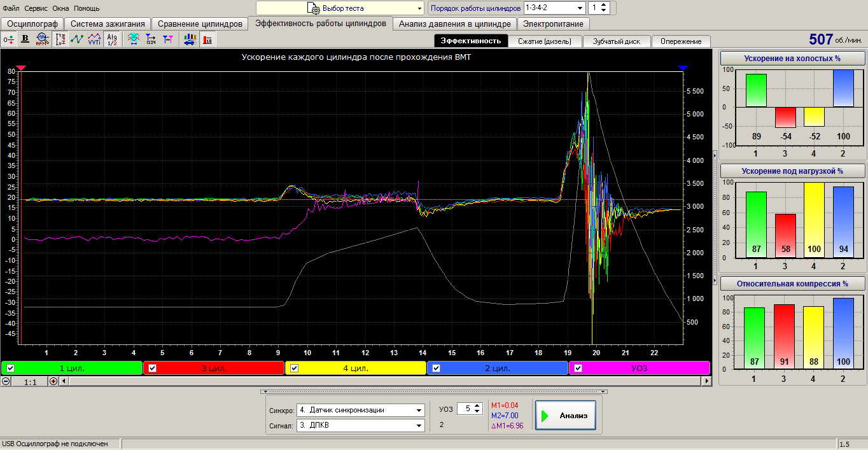Click the blue 2 цил. legend bar

click(x=498, y=368)
